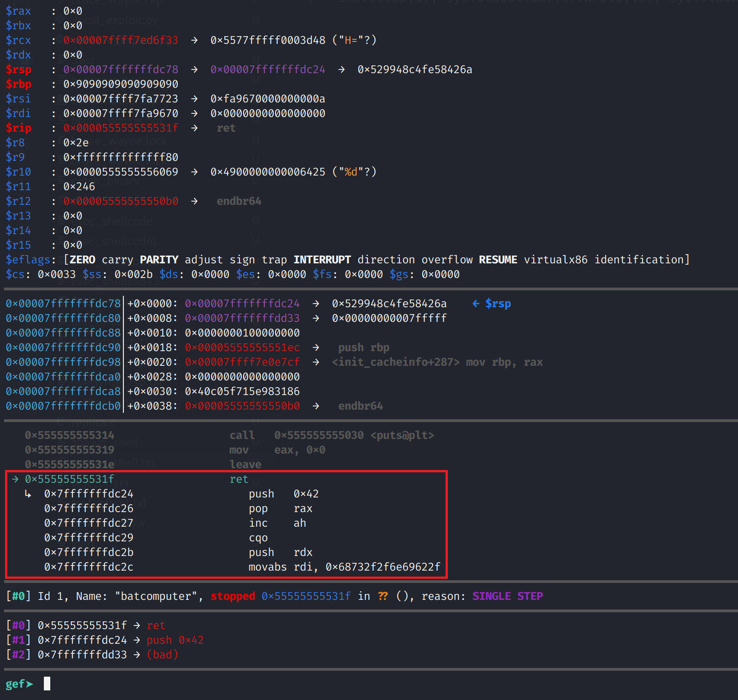Click the $r11 value 0x246

coord(79,187)
